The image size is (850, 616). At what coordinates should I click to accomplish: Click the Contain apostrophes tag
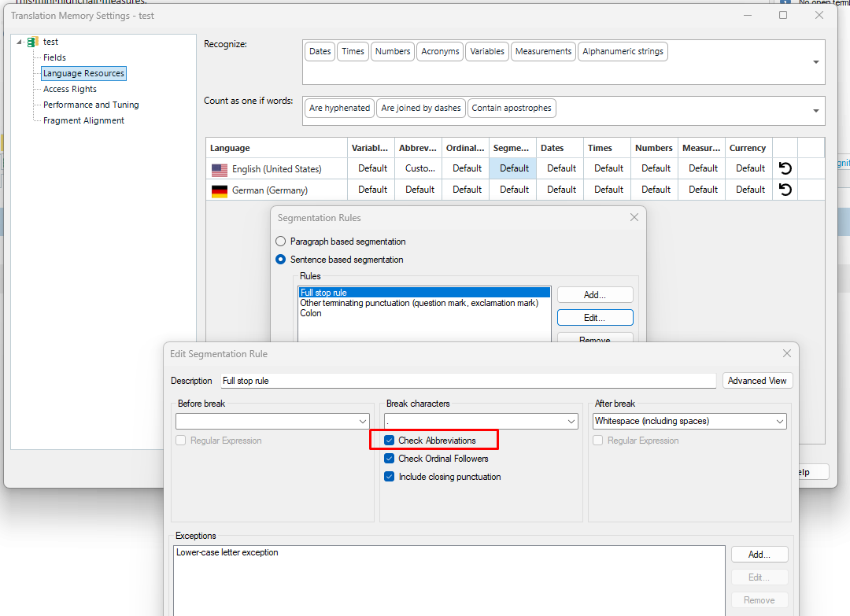[x=512, y=108]
